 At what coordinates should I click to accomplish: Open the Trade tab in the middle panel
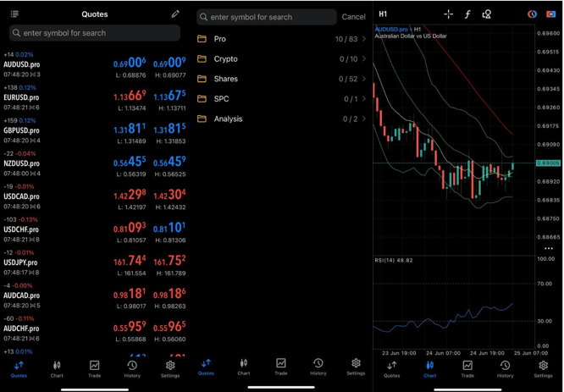(x=281, y=367)
